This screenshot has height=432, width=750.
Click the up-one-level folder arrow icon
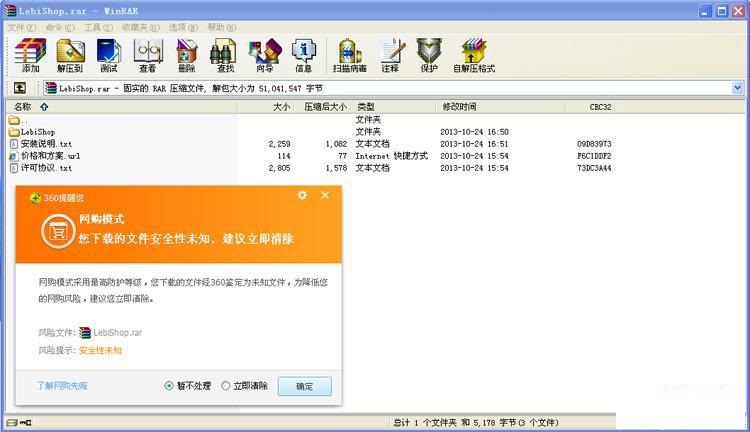click(x=20, y=88)
